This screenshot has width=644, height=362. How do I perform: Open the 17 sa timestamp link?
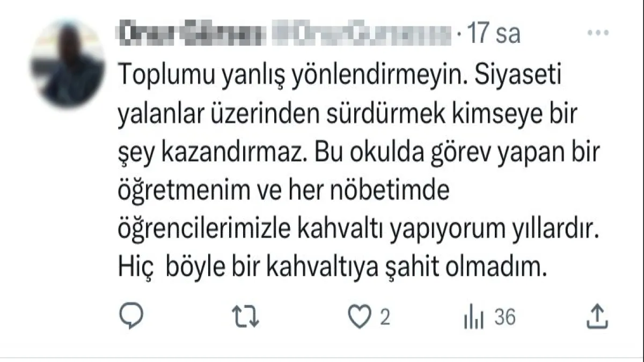494,35
